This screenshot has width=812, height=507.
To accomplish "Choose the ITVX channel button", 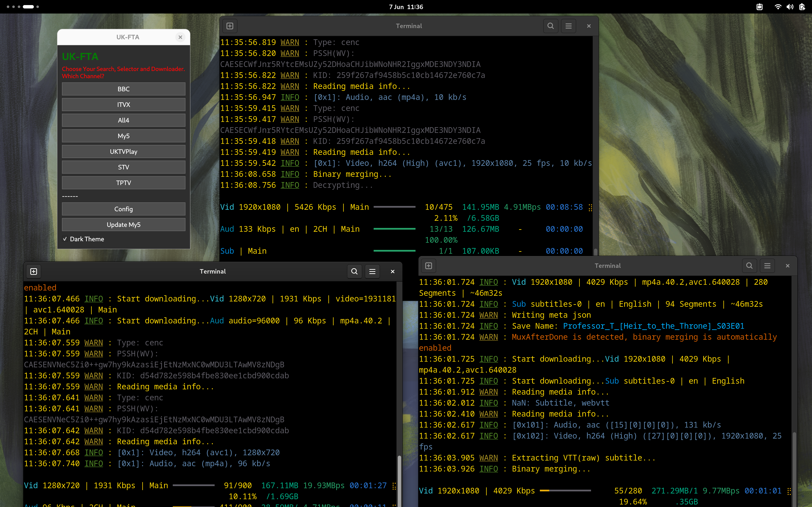I will click(123, 105).
